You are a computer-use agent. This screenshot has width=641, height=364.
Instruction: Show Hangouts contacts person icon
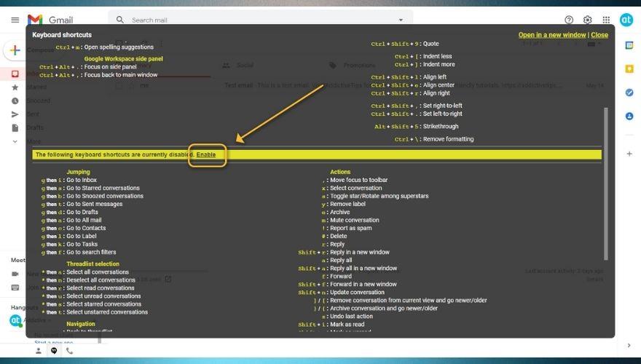(x=39, y=350)
